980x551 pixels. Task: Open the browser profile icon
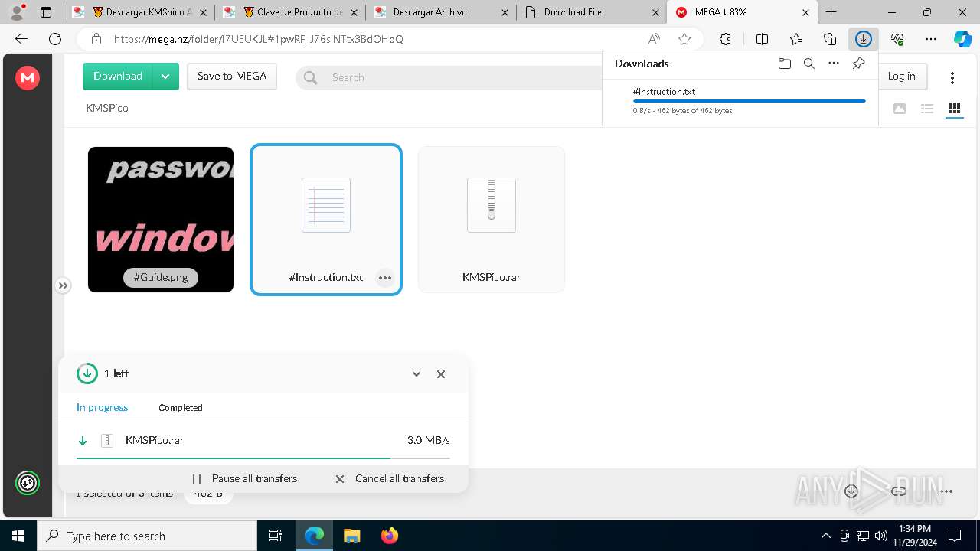click(17, 12)
